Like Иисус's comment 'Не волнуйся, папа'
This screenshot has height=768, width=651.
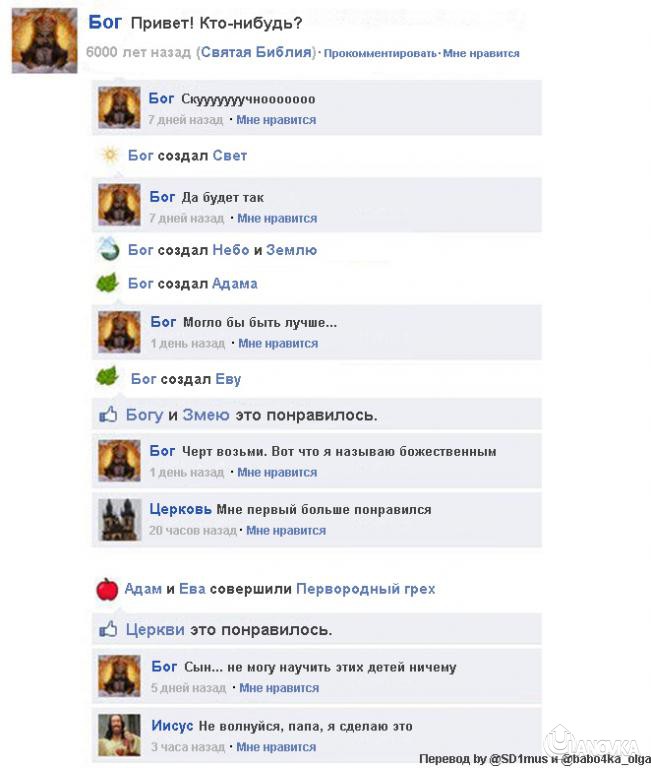[x=276, y=747]
